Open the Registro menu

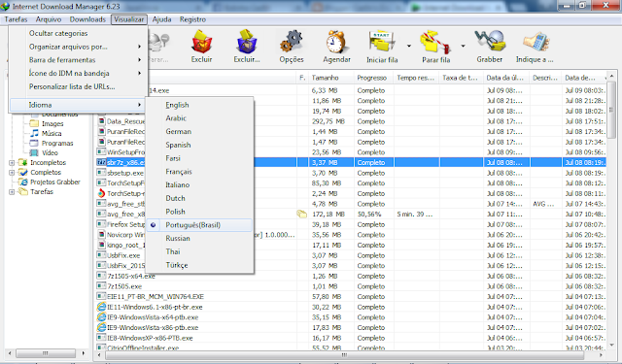tap(192, 19)
